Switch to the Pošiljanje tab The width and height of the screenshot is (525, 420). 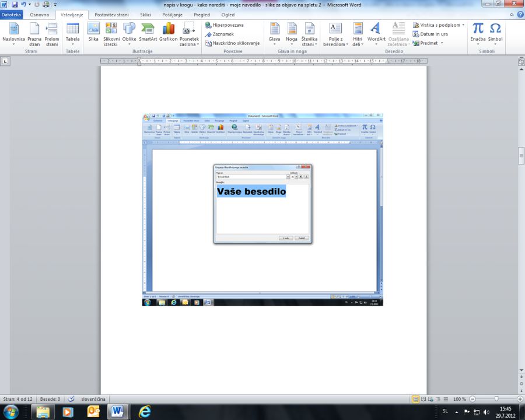[x=173, y=15]
